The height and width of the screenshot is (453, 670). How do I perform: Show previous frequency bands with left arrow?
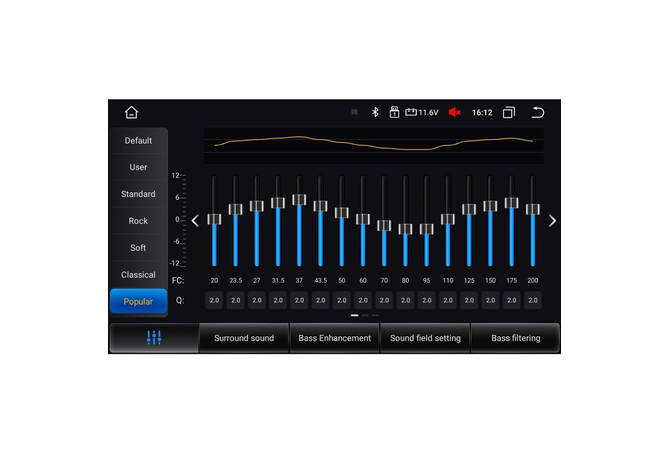tap(195, 221)
